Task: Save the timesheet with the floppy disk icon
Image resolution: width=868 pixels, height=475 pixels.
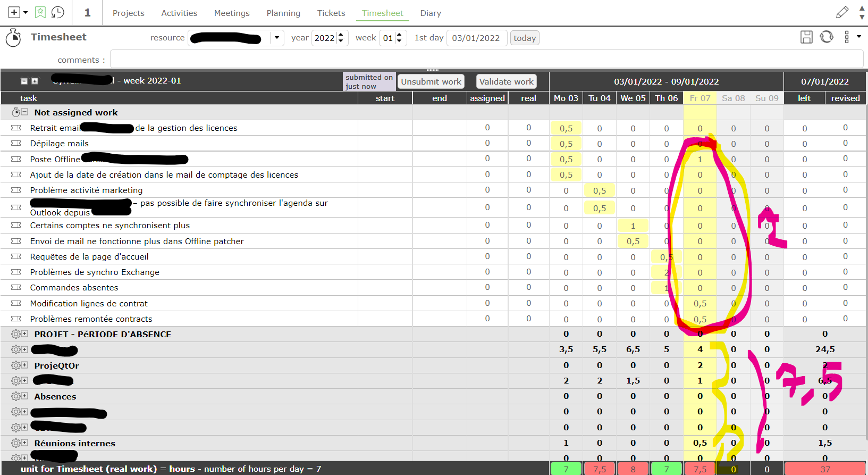Action: tap(806, 37)
